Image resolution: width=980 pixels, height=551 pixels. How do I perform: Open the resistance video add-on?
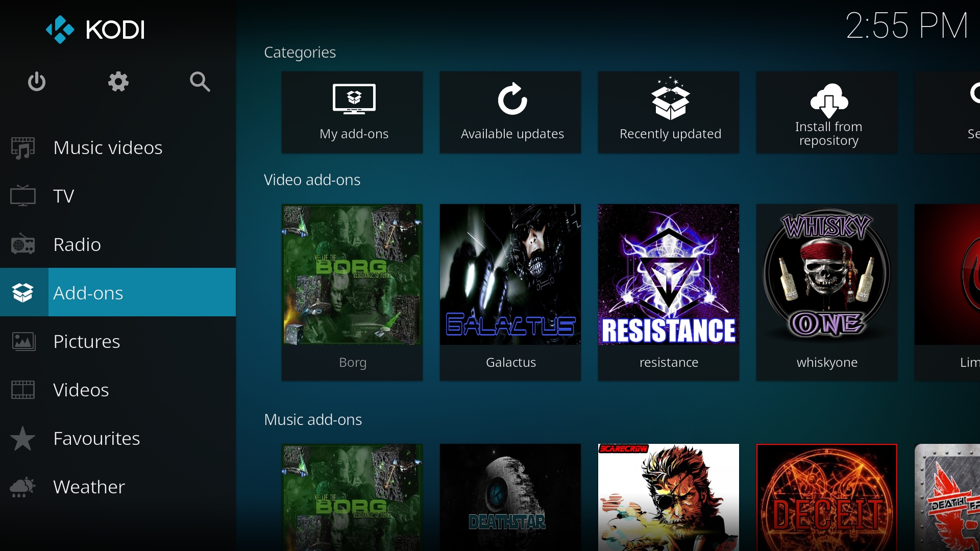(669, 291)
